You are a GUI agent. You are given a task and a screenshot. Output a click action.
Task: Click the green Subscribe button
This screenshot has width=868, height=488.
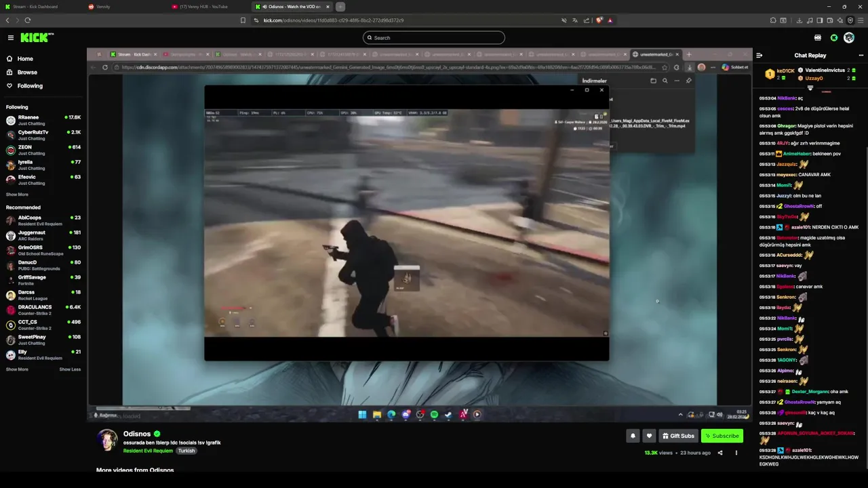tap(722, 436)
